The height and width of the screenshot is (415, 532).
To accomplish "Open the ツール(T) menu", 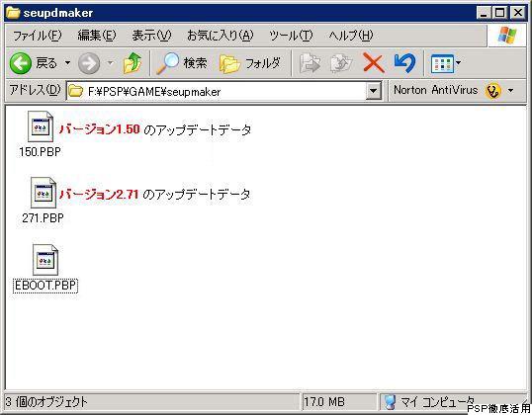I will (x=291, y=36).
